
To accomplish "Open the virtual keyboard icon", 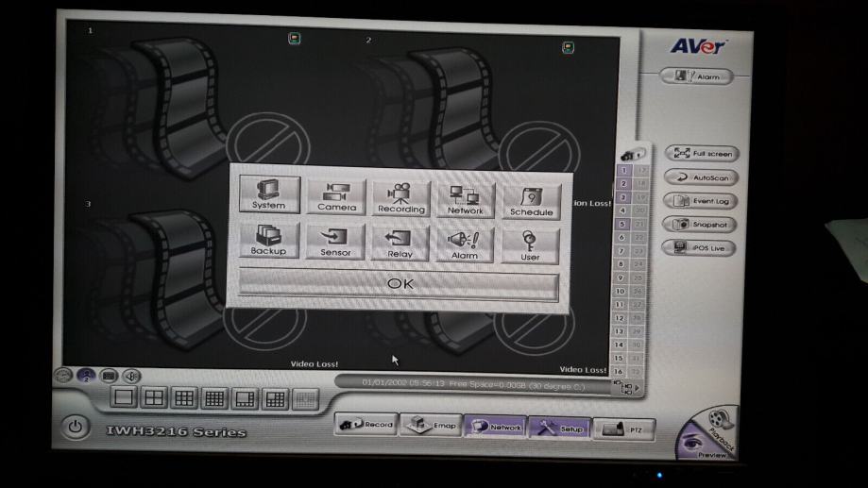I will tap(109, 377).
